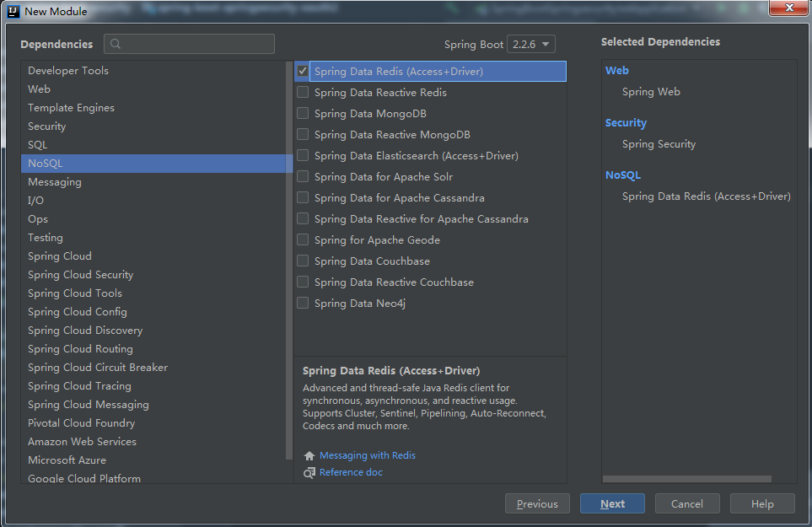Image resolution: width=812 pixels, height=527 pixels.
Task: Click the IntelliJ logo in title bar
Action: pyautogui.click(x=13, y=11)
